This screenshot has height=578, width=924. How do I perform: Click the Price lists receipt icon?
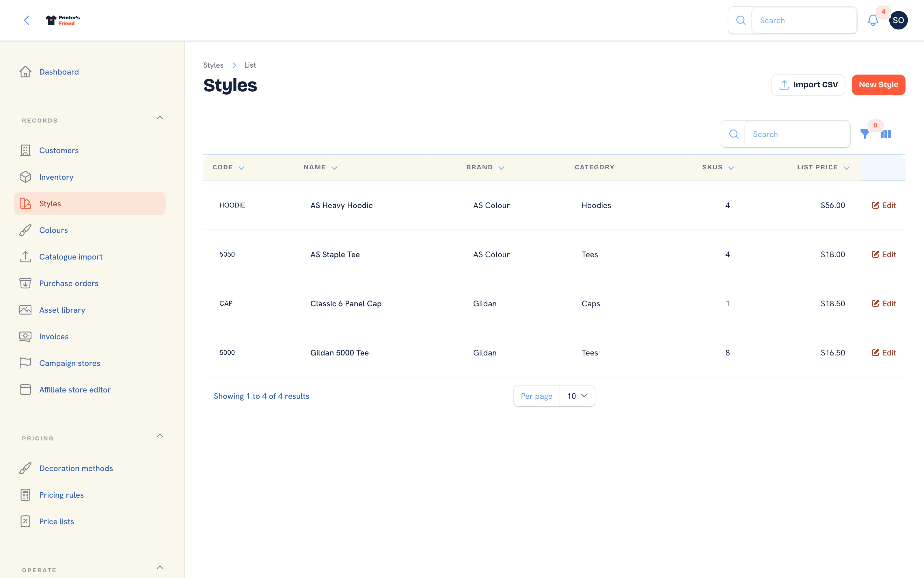(x=25, y=521)
